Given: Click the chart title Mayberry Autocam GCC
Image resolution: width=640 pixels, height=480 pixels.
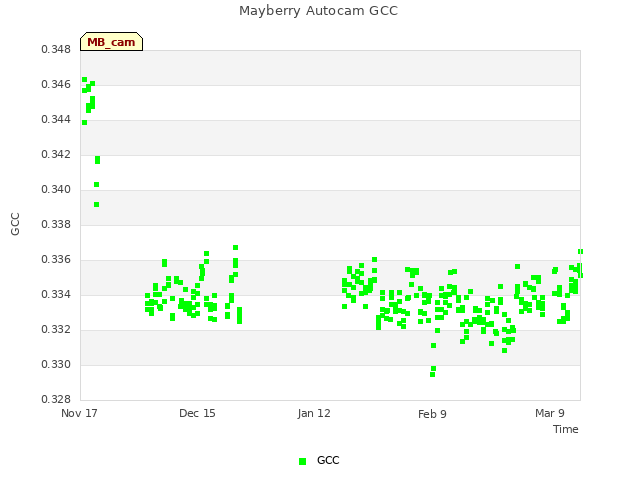Looking at the screenshot, I should click(x=318, y=11).
